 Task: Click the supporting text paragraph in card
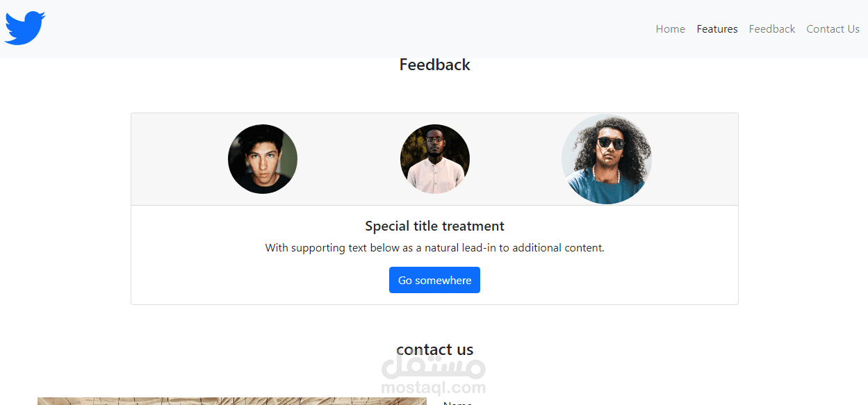pyautogui.click(x=434, y=248)
